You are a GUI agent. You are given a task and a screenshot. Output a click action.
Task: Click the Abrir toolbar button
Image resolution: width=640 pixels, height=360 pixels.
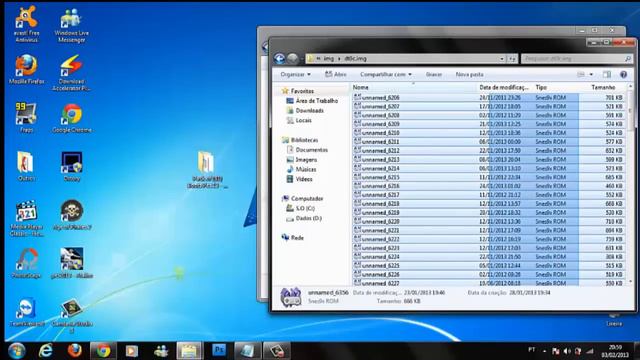click(336, 75)
